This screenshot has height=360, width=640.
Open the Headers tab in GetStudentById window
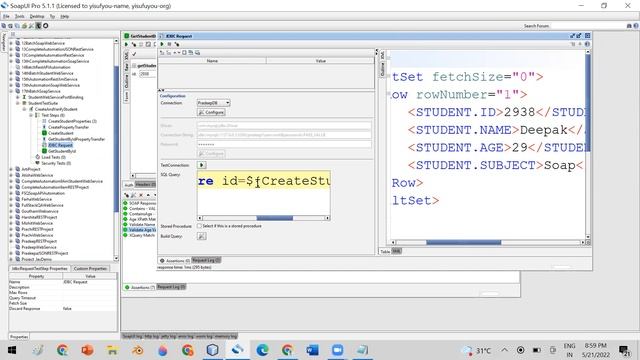pyautogui.click(x=145, y=185)
